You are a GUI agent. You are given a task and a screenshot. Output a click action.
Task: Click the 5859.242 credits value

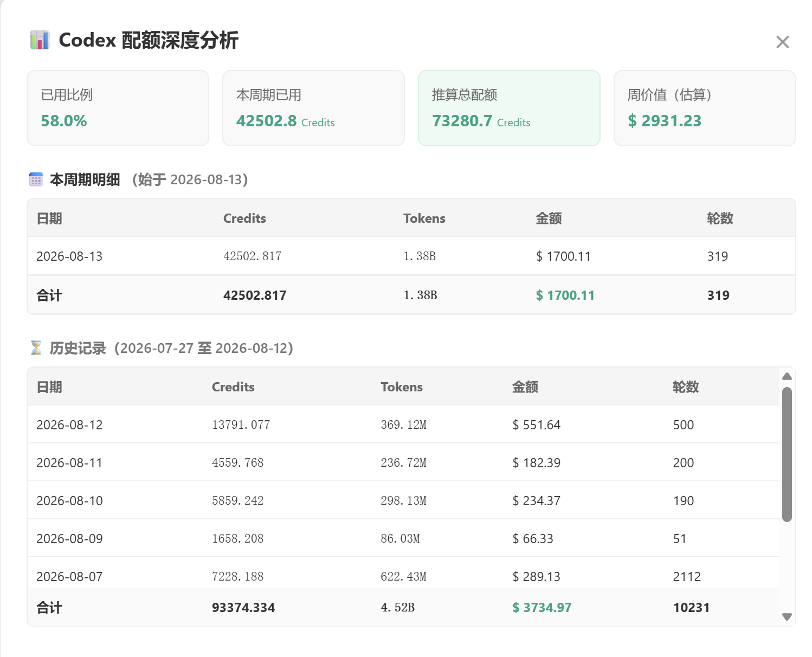[238, 501]
